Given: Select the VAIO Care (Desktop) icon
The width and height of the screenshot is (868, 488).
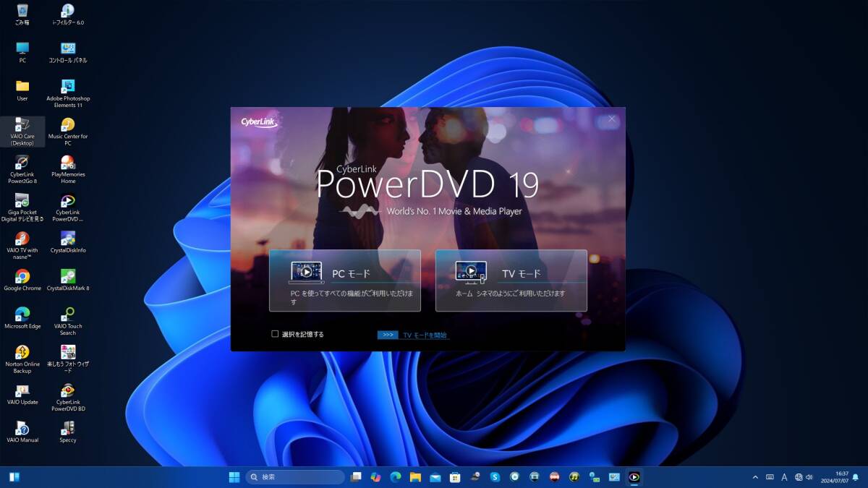Looking at the screenshot, I should click(x=22, y=132).
